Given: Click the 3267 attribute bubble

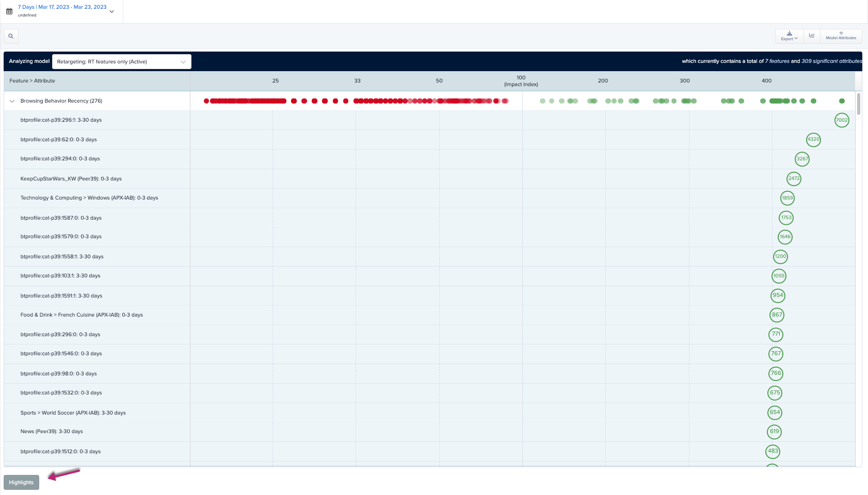Looking at the screenshot, I should [802, 159].
